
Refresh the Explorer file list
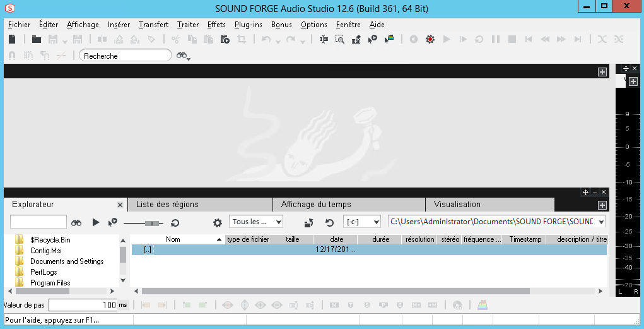(x=329, y=223)
